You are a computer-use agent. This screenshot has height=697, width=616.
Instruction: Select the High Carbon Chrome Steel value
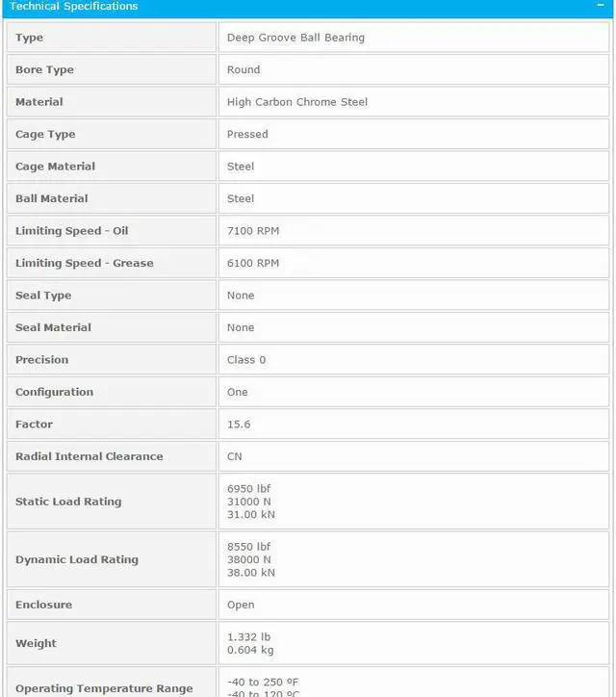click(x=296, y=102)
